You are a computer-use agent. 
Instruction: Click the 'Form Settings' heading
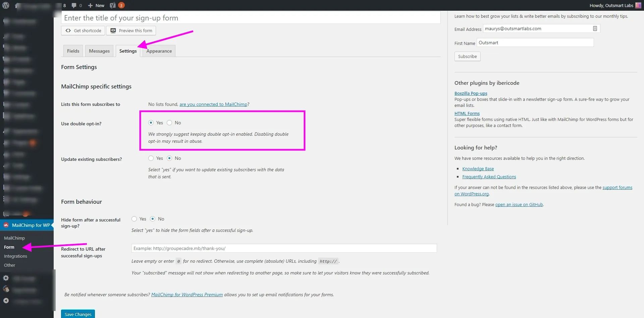[79, 67]
